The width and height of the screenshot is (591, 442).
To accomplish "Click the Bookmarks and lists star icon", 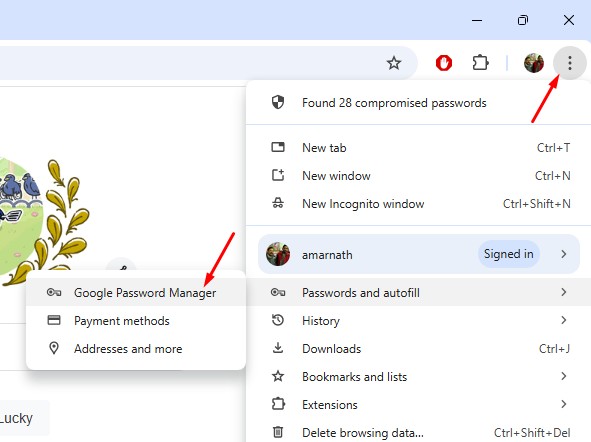I will (x=278, y=376).
